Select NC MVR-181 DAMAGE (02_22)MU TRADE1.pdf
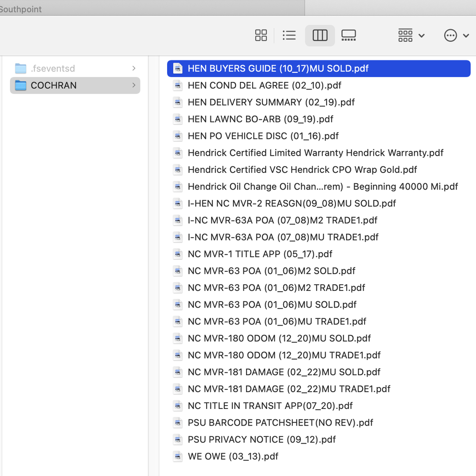Viewport: 476px width, 476px height. click(x=319, y=388)
